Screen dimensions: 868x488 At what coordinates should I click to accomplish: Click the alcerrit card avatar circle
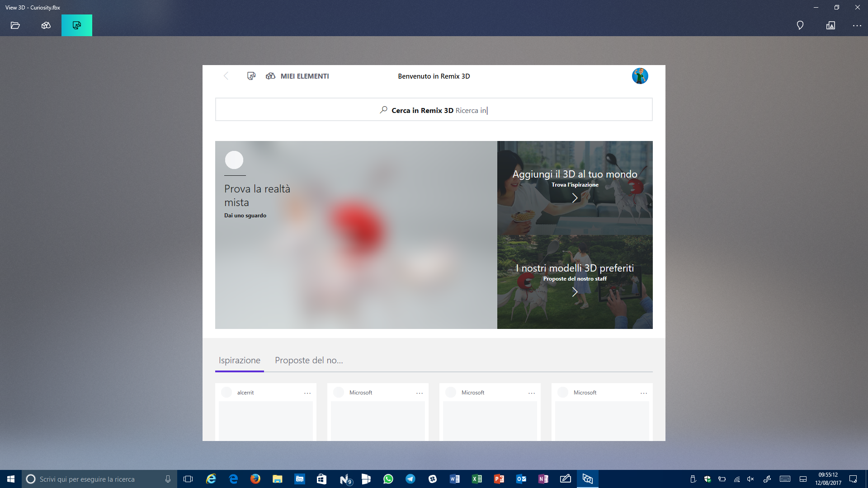pyautogui.click(x=226, y=392)
